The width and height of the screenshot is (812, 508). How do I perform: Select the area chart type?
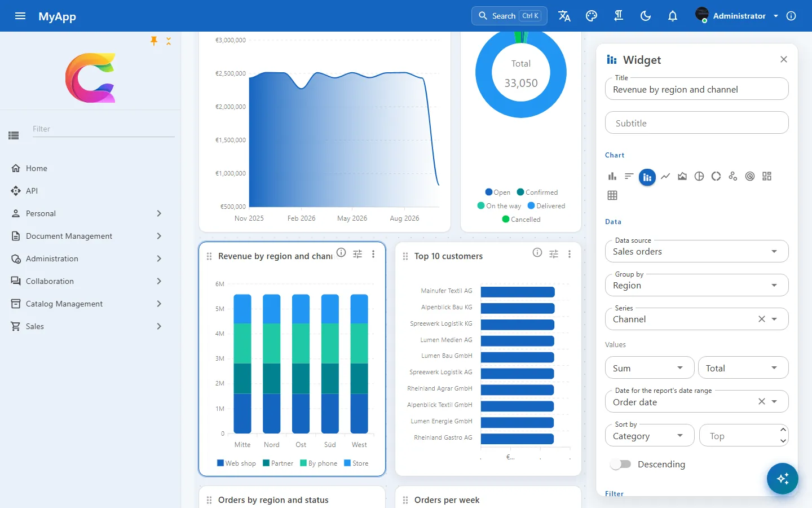(x=682, y=177)
